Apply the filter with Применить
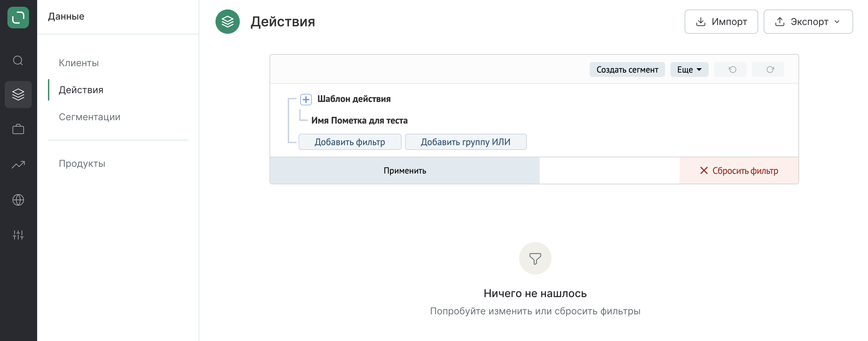Viewport: 868px width, 341px height. click(x=405, y=170)
